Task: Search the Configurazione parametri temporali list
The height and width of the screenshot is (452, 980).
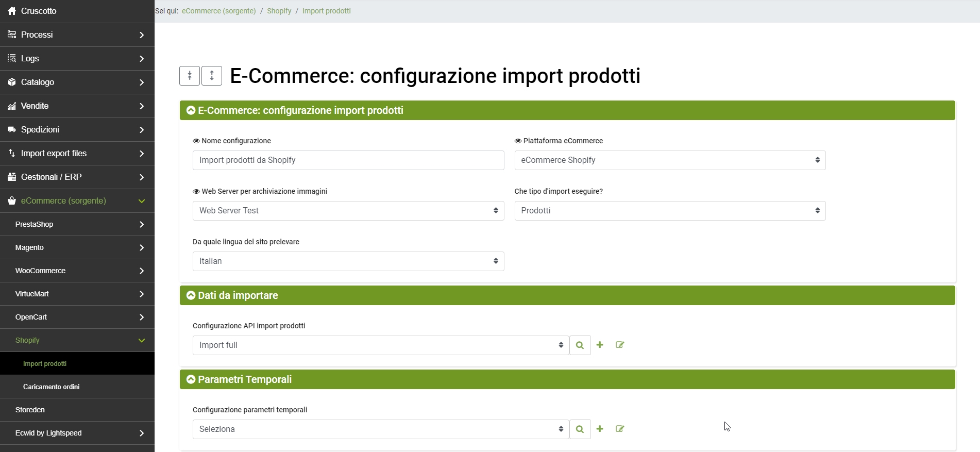Action: click(580, 429)
